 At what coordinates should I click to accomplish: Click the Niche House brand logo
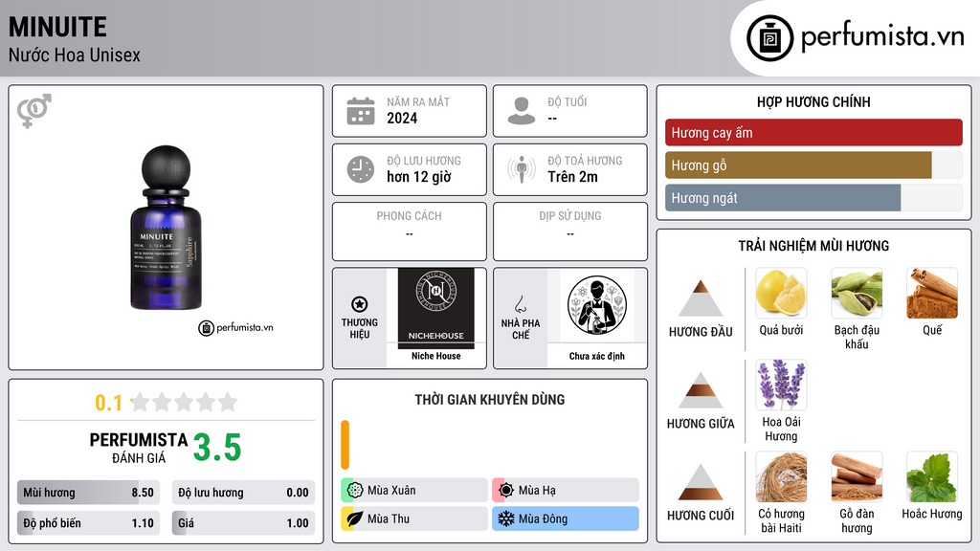(x=436, y=308)
